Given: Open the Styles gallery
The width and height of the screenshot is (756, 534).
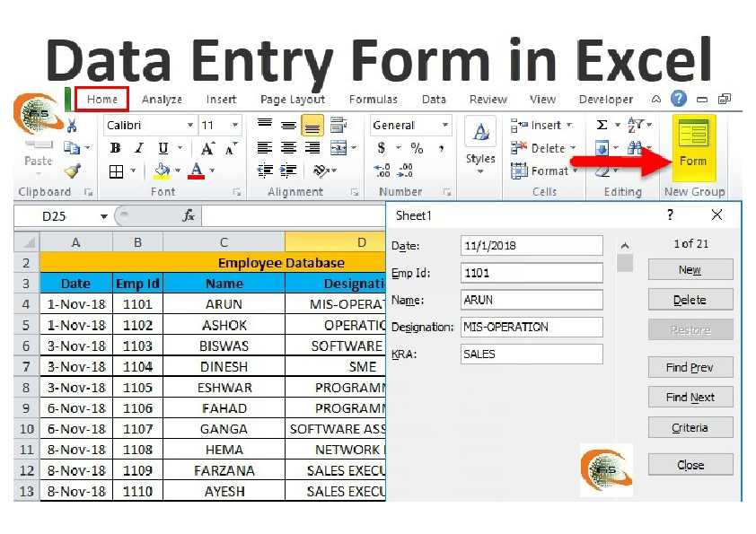Looking at the screenshot, I should coord(480,145).
